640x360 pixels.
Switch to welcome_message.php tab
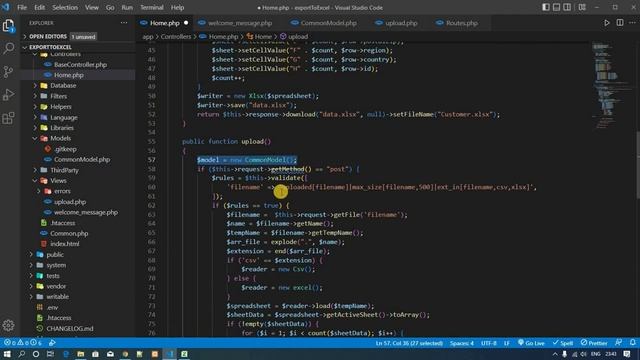pos(240,23)
